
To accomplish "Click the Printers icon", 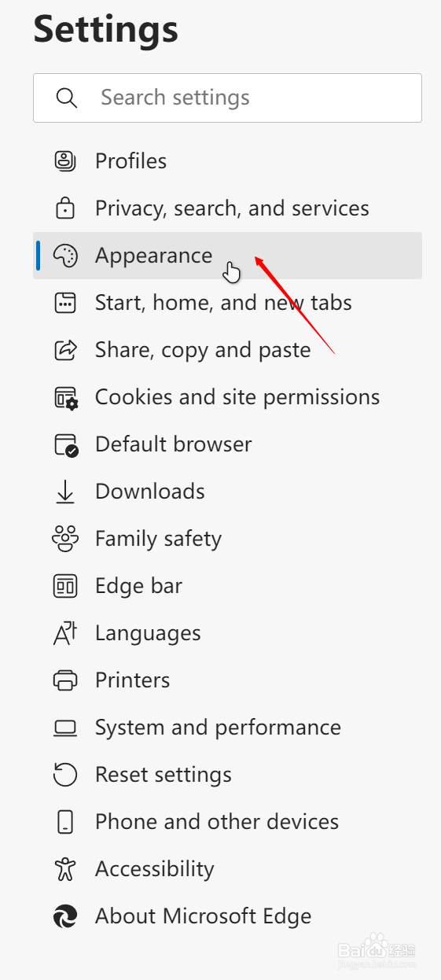I will point(65,680).
